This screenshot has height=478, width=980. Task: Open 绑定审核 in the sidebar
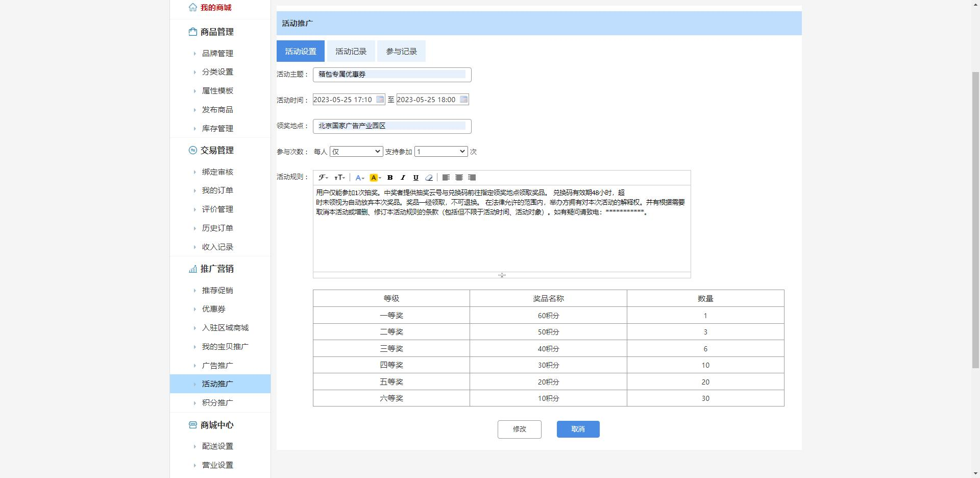[x=217, y=172]
